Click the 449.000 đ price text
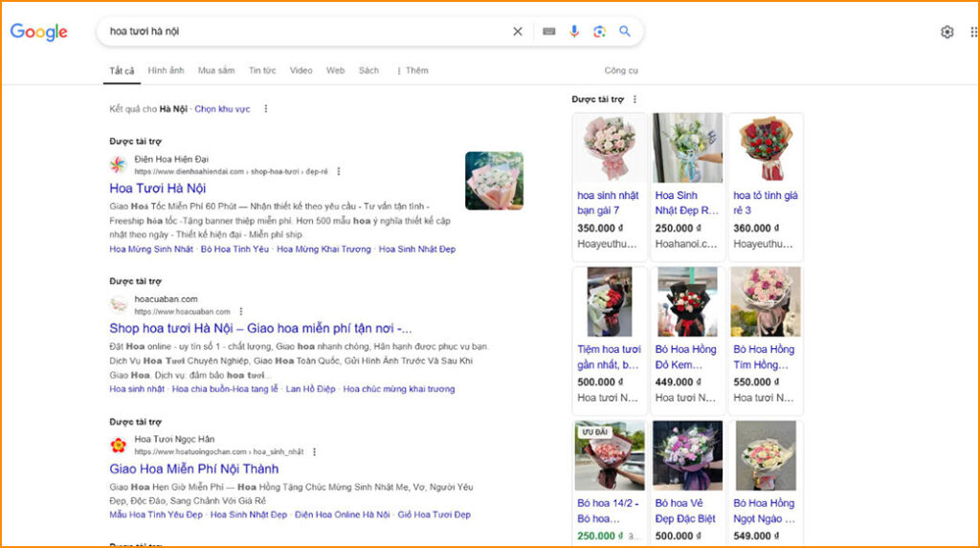The width and height of the screenshot is (980, 548). click(679, 382)
